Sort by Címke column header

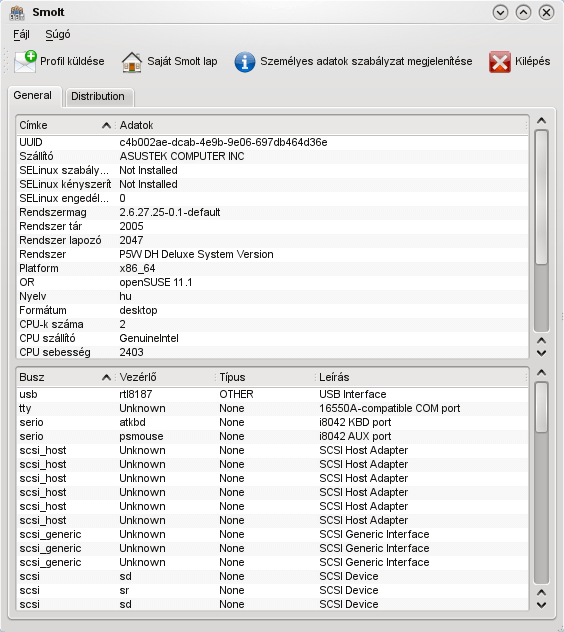point(65,125)
